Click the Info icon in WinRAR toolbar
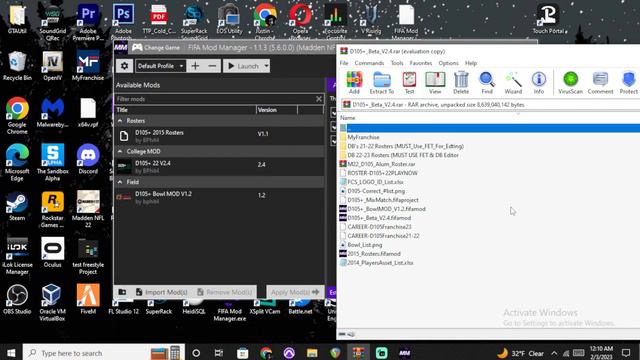 539,82
